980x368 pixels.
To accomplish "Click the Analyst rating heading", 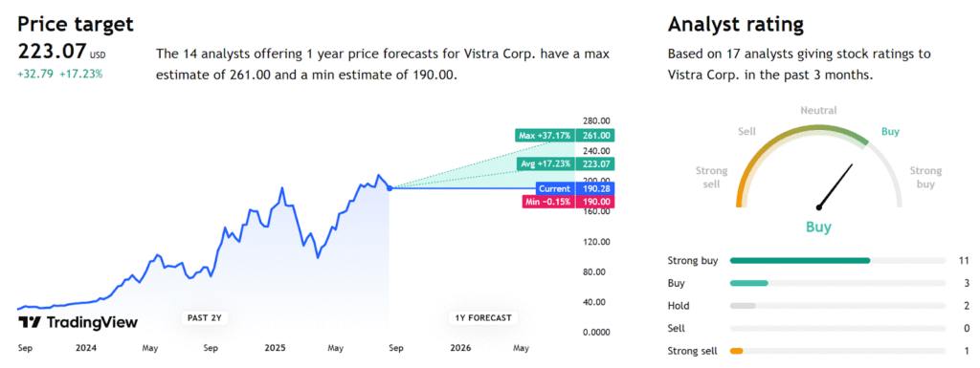I will (x=736, y=24).
